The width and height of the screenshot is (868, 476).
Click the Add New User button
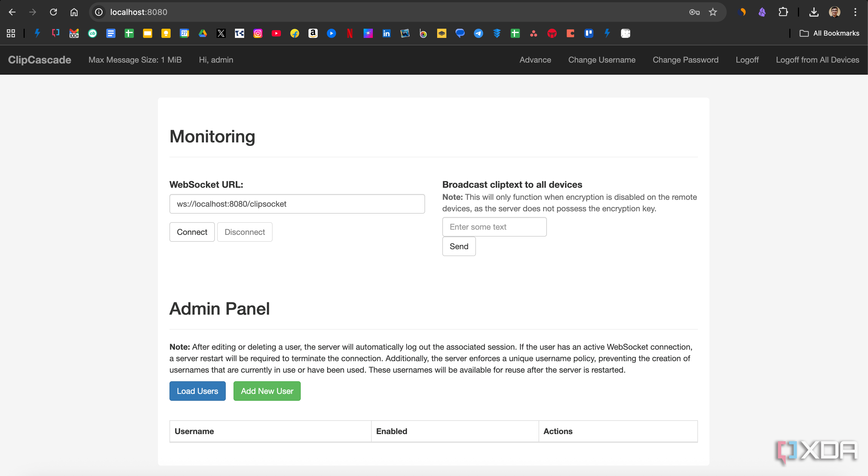click(267, 391)
